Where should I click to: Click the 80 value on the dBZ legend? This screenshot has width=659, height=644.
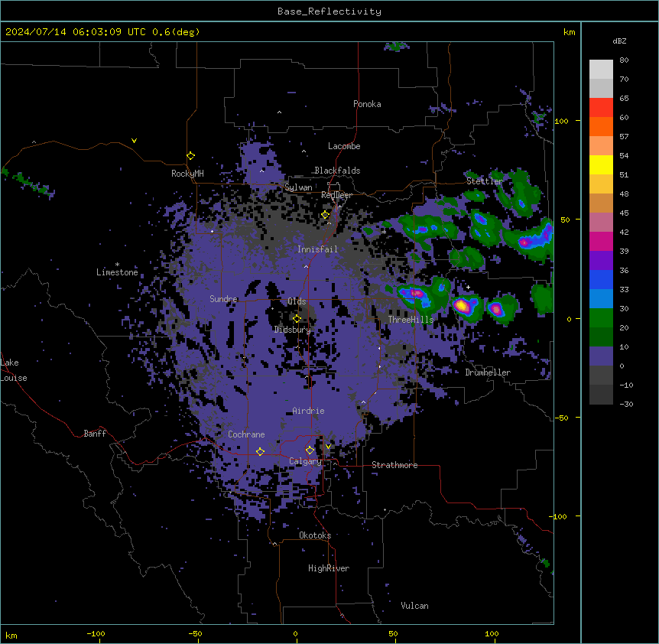[624, 60]
